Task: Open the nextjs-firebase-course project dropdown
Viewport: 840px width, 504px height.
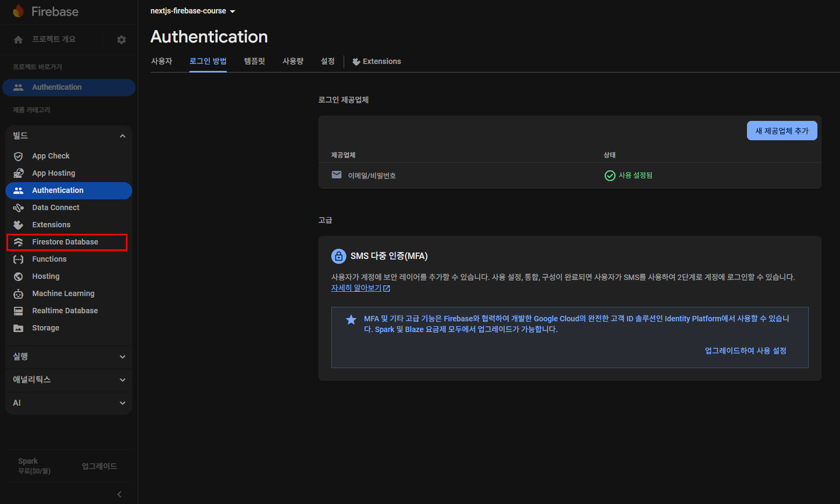Action: (193, 11)
